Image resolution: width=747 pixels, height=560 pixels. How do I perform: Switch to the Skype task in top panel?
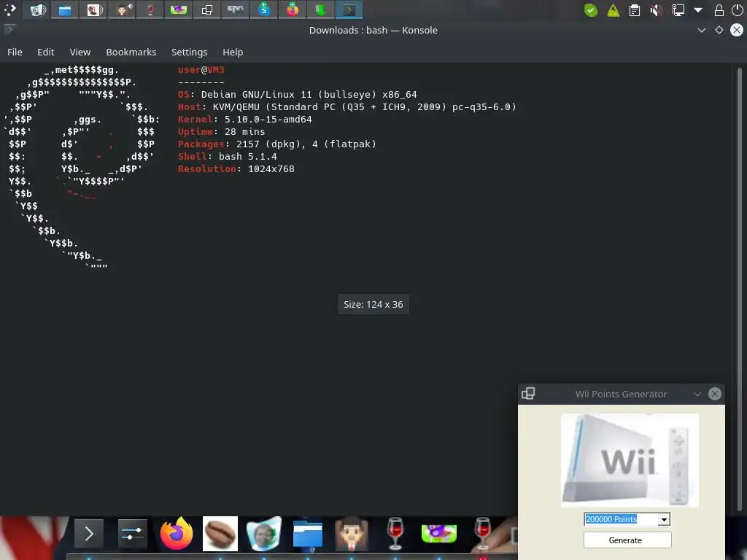coord(264,10)
